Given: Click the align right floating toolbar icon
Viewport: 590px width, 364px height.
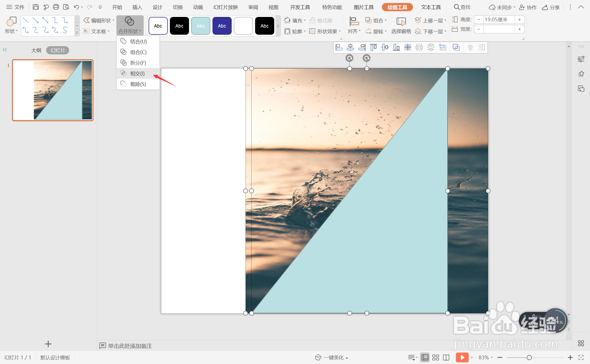Looking at the screenshot, I should click(x=362, y=48).
